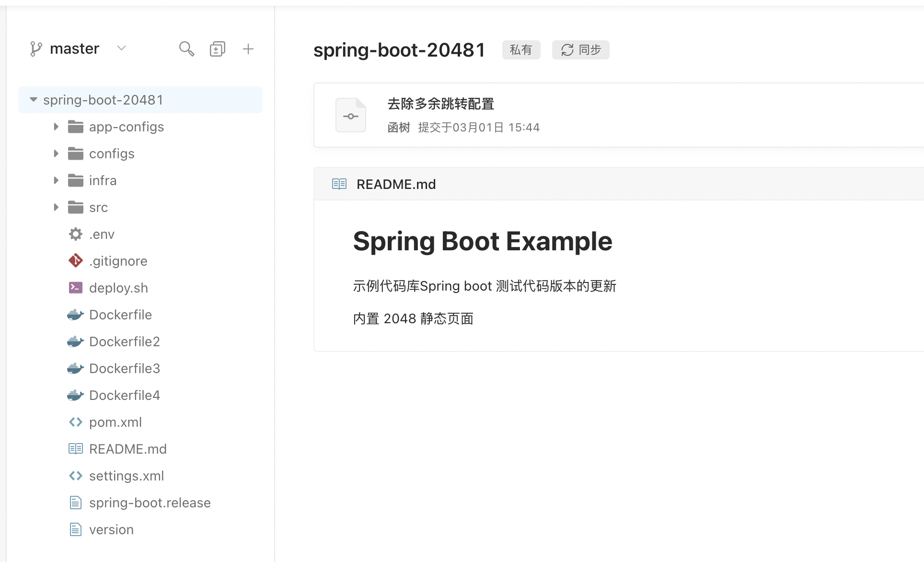Open the latest commit message link

[440, 104]
